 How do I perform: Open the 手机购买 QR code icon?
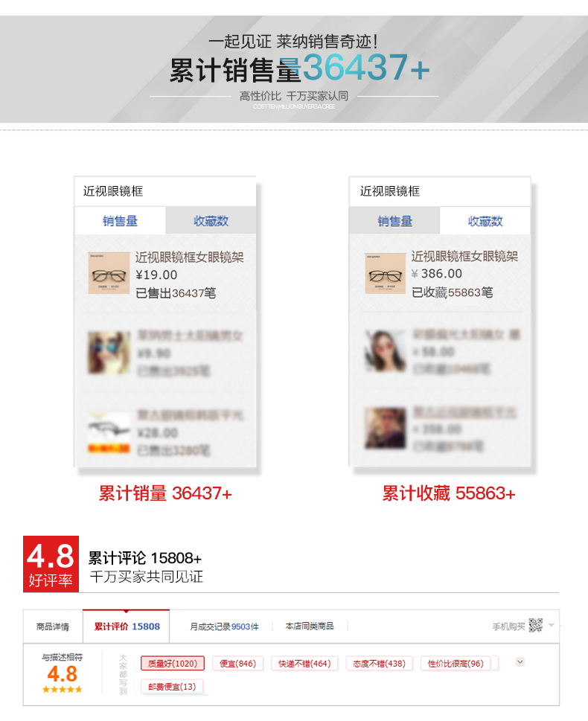[535, 625]
